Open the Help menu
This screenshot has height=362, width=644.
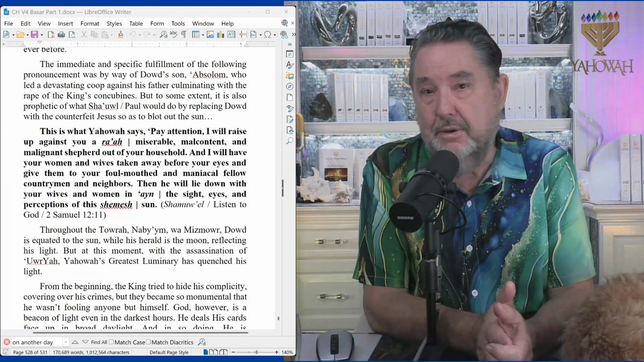coord(227,24)
